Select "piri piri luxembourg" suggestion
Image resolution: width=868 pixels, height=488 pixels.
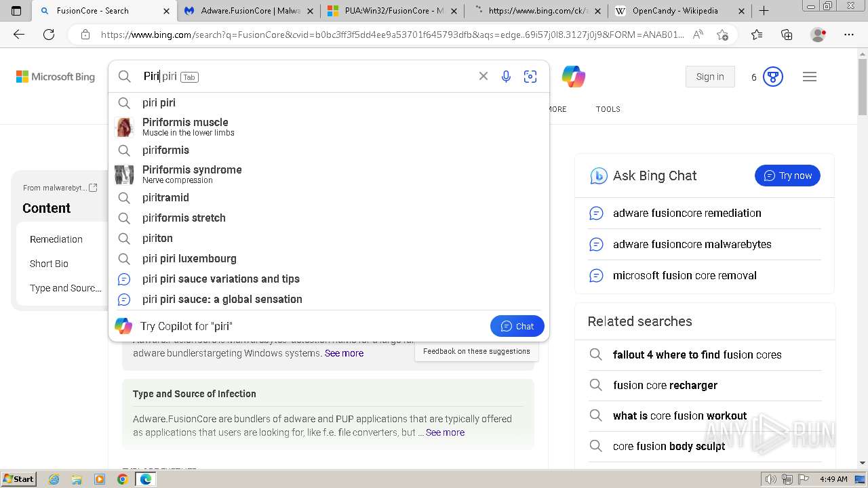coord(329,259)
